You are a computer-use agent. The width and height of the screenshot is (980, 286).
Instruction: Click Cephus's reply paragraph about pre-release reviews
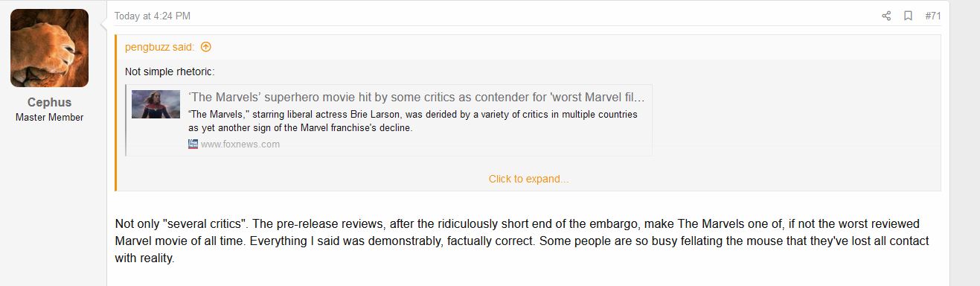(x=522, y=242)
